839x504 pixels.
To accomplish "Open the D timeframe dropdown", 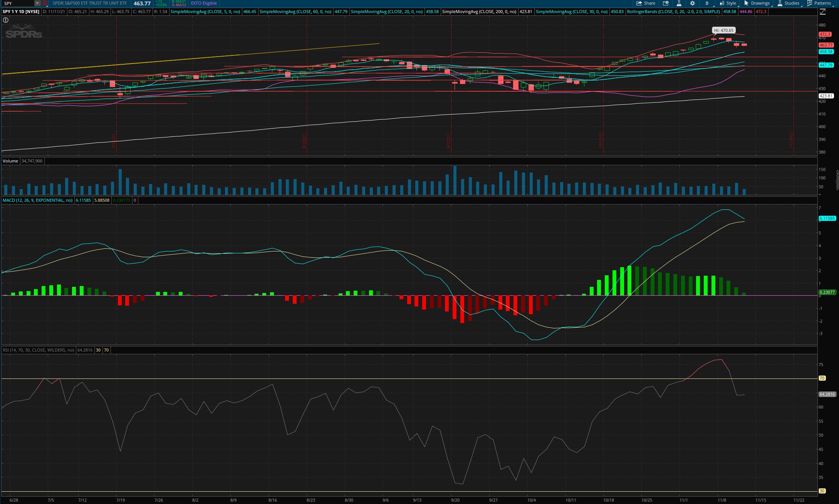I will click(708, 3).
